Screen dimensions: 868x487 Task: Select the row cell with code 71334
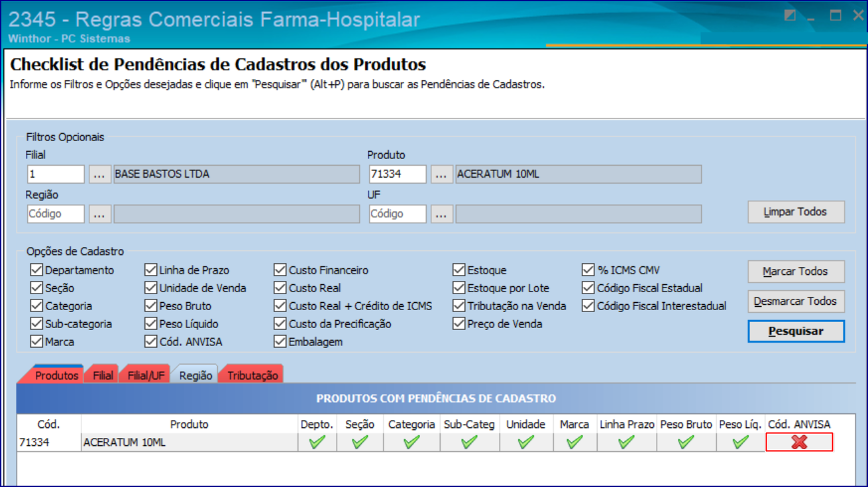49,443
